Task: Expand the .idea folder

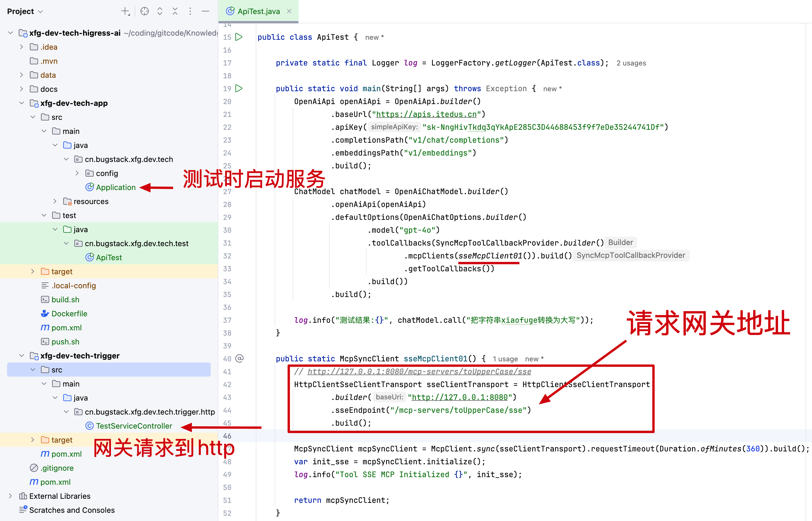Action: [x=22, y=47]
